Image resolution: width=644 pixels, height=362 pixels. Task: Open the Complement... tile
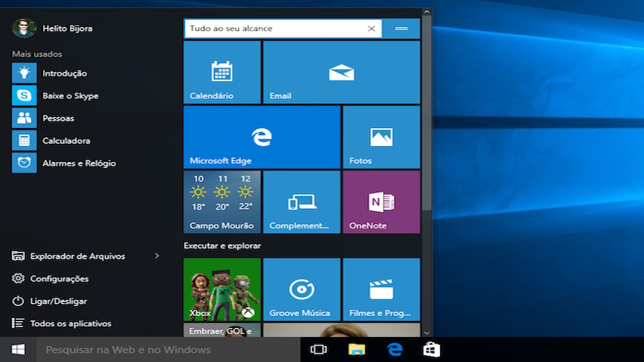302,202
